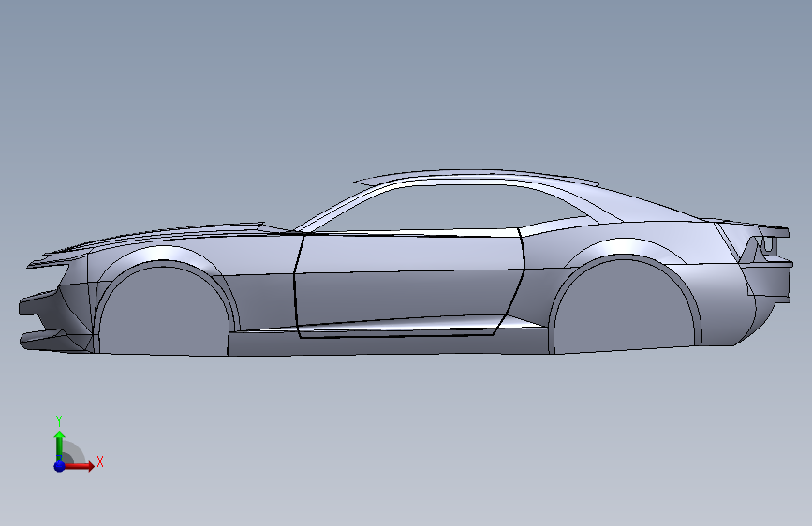This screenshot has width=812, height=526.
Task: Select the car door panel face
Action: tap(409, 284)
